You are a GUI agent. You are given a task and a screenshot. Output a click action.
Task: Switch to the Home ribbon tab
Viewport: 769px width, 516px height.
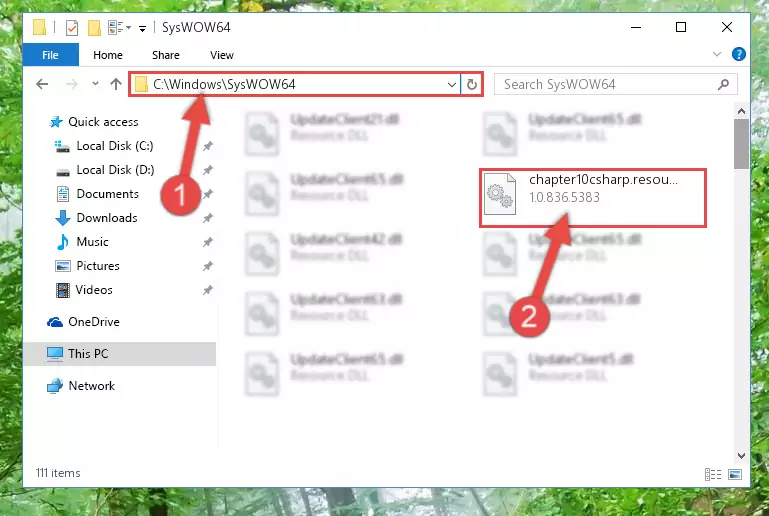pos(108,55)
